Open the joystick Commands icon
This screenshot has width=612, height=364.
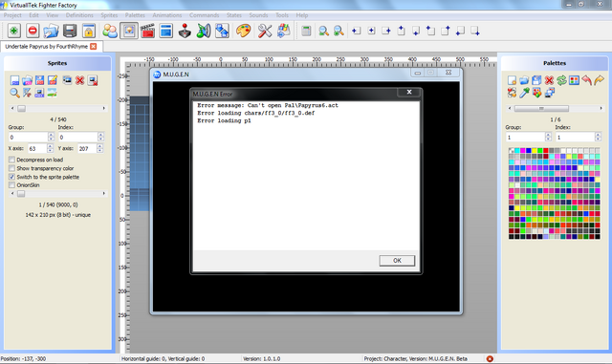pyautogui.click(x=185, y=31)
